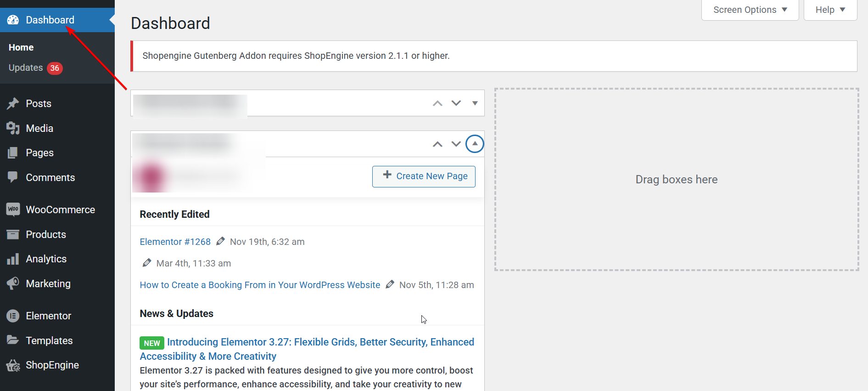Toggle the first dashboard widget panel open
The width and height of the screenshot is (868, 391).
click(x=475, y=103)
